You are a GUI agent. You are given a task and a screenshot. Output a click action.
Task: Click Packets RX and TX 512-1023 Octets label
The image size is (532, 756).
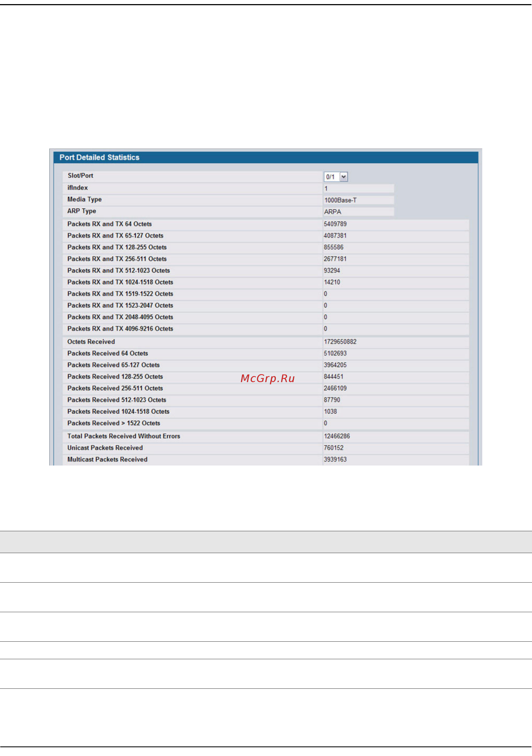(118, 270)
